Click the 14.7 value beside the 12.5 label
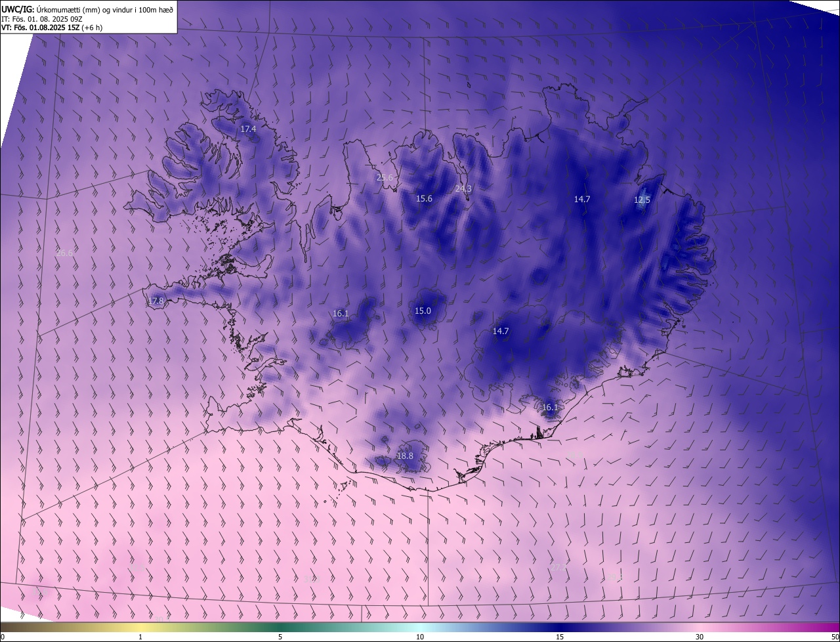 click(x=582, y=199)
